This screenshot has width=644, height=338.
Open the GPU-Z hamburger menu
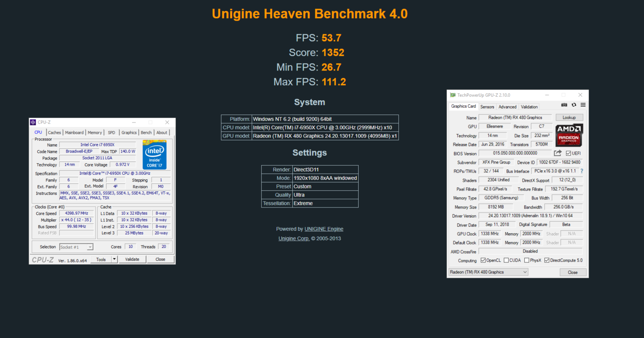[x=583, y=105]
